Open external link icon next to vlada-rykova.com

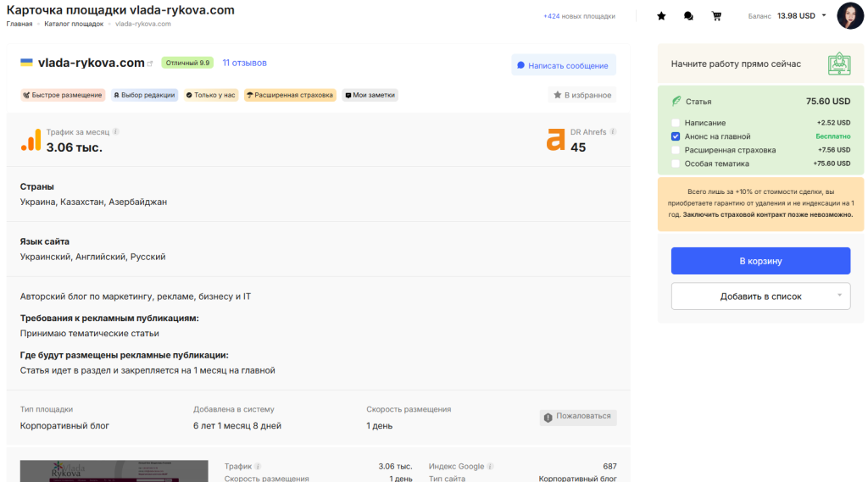coord(151,64)
